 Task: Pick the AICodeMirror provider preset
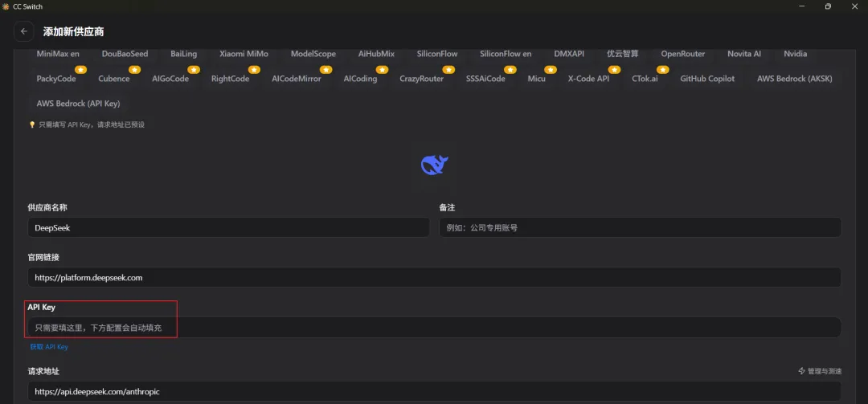pos(297,79)
